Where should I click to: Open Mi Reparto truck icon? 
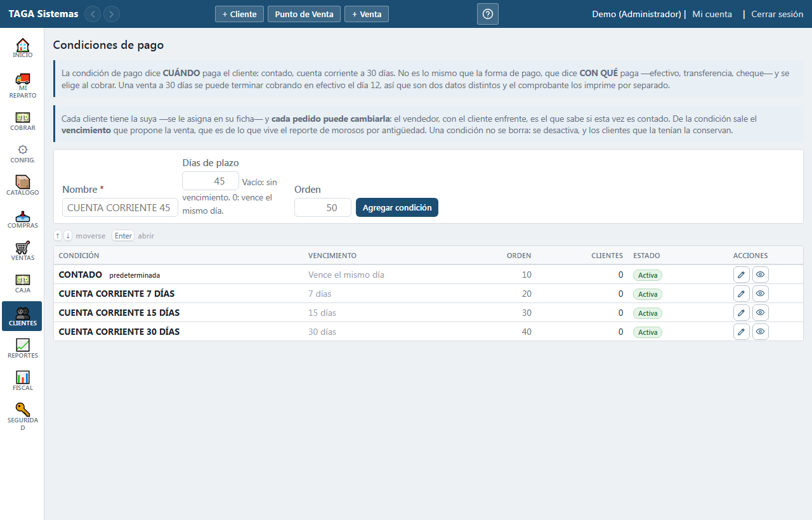click(22, 85)
